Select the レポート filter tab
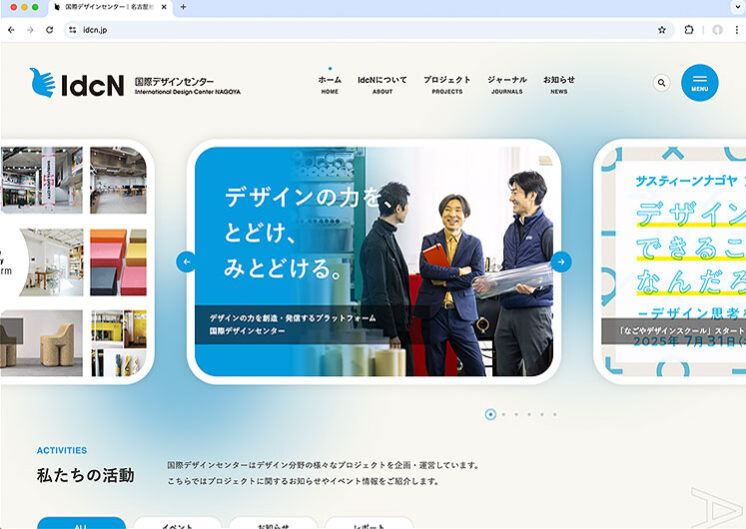Screen dimensions: 746x529 pyautogui.click(x=369, y=523)
